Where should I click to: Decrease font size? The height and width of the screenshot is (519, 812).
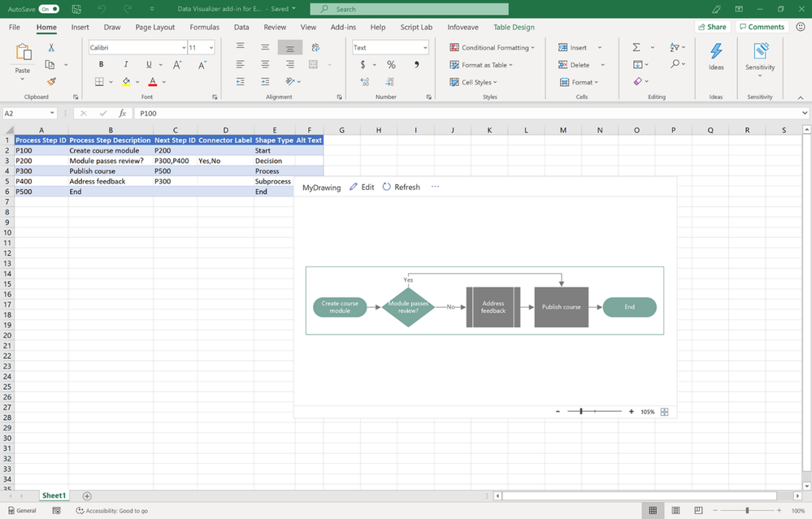point(202,65)
